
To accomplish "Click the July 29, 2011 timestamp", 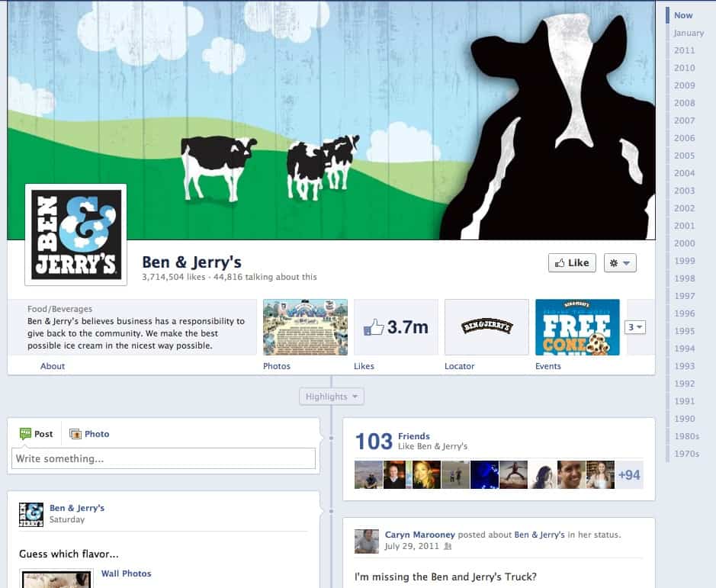I will click(x=412, y=546).
